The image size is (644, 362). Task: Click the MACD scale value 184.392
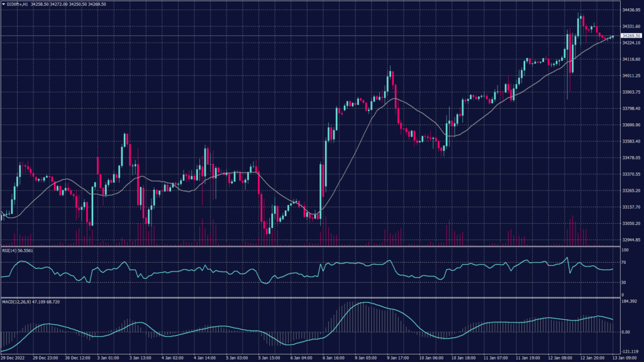point(630,302)
